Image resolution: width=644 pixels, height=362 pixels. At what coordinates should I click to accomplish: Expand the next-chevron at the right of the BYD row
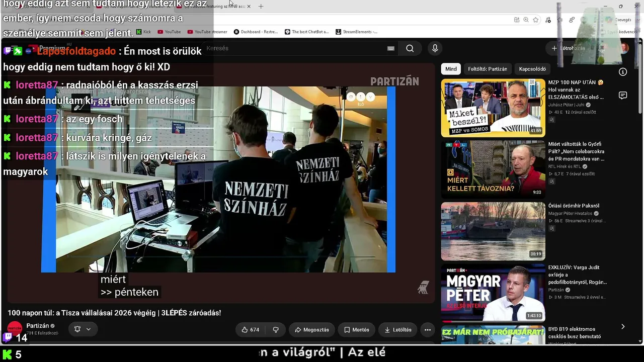[x=623, y=327]
